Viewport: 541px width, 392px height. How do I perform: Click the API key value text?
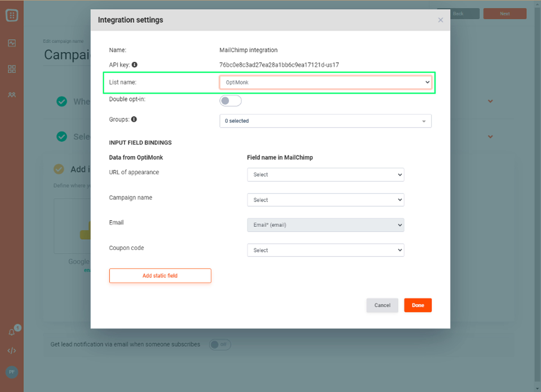(x=279, y=65)
